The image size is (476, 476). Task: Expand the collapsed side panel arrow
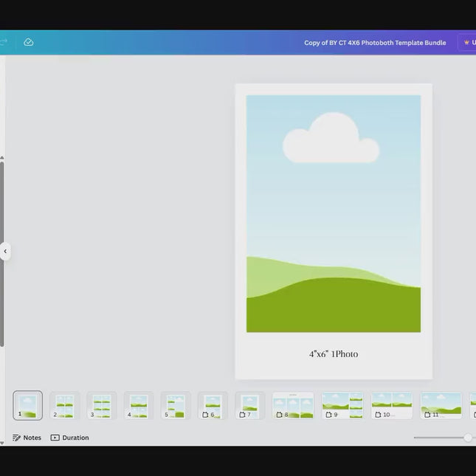click(x=5, y=251)
